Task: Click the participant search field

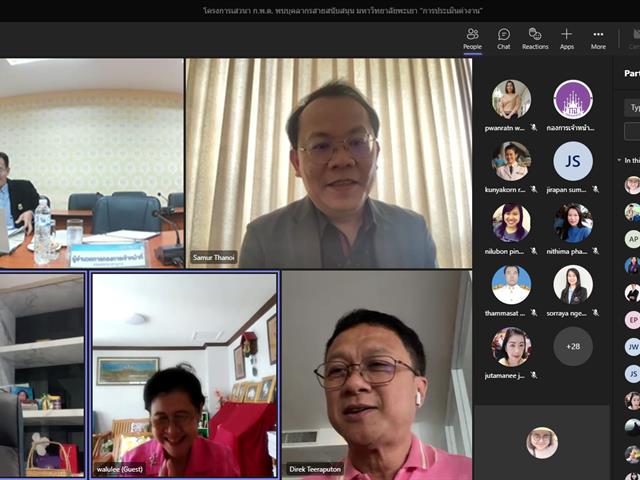Action: pyautogui.click(x=632, y=107)
